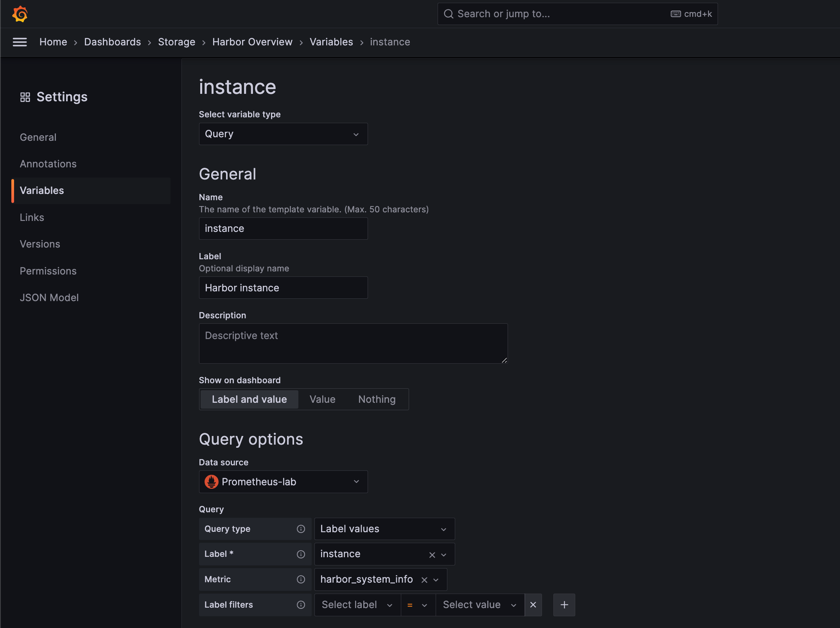Expand the Query type dropdown

click(383, 528)
